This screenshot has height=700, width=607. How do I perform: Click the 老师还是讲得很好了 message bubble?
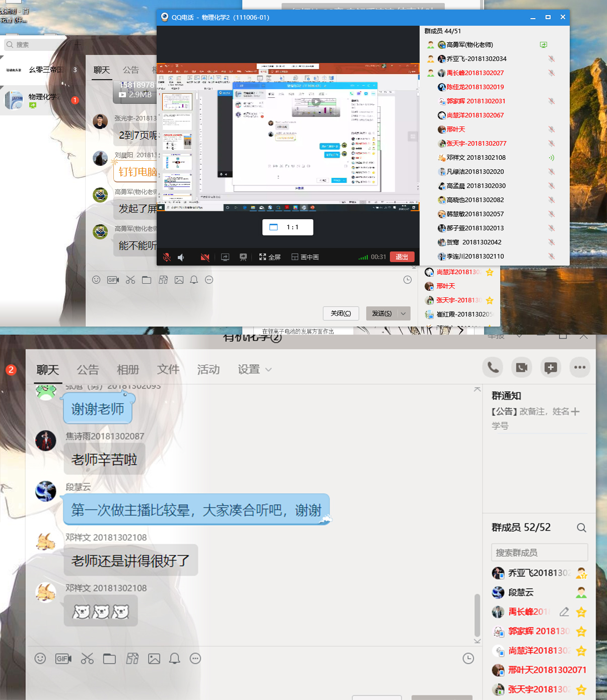pyautogui.click(x=130, y=560)
